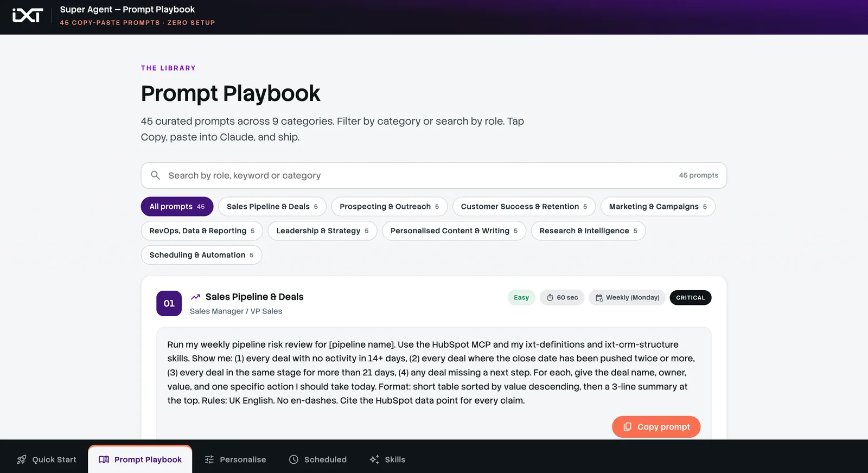
Task: Switch to the Scheduled tab
Action: (x=318, y=459)
